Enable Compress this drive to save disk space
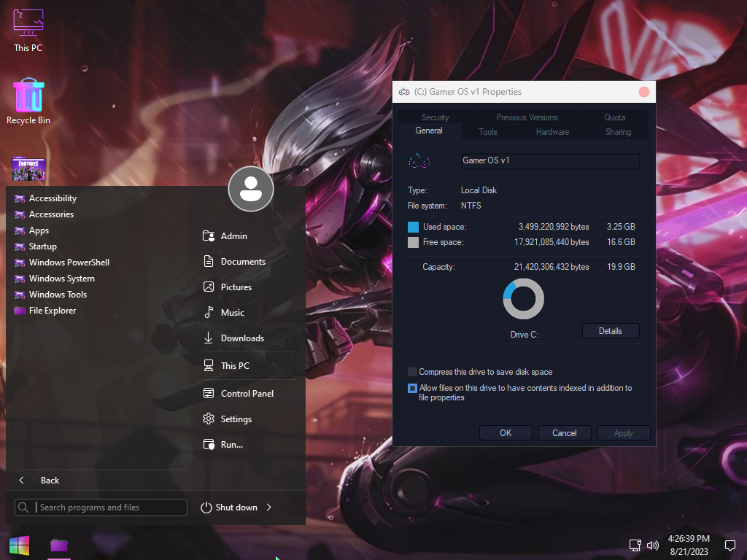The height and width of the screenshot is (560, 747). pyautogui.click(x=413, y=372)
